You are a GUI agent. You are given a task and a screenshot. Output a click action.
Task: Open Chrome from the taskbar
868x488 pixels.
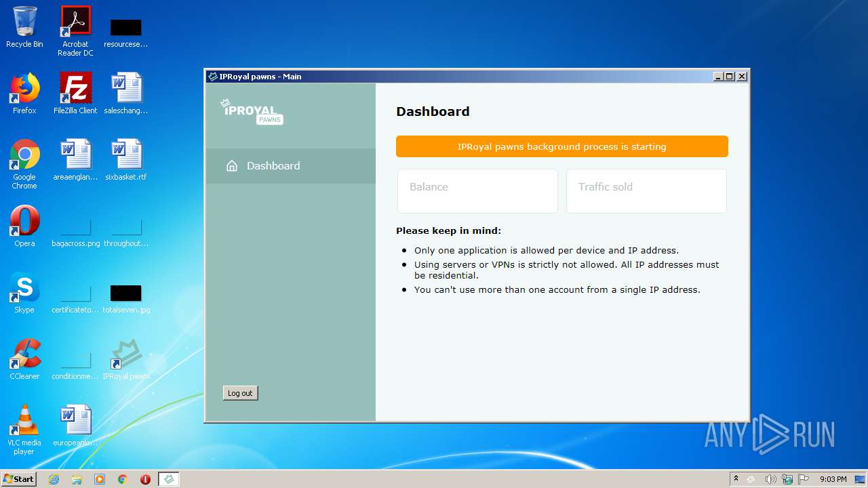click(x=123, y=479)
